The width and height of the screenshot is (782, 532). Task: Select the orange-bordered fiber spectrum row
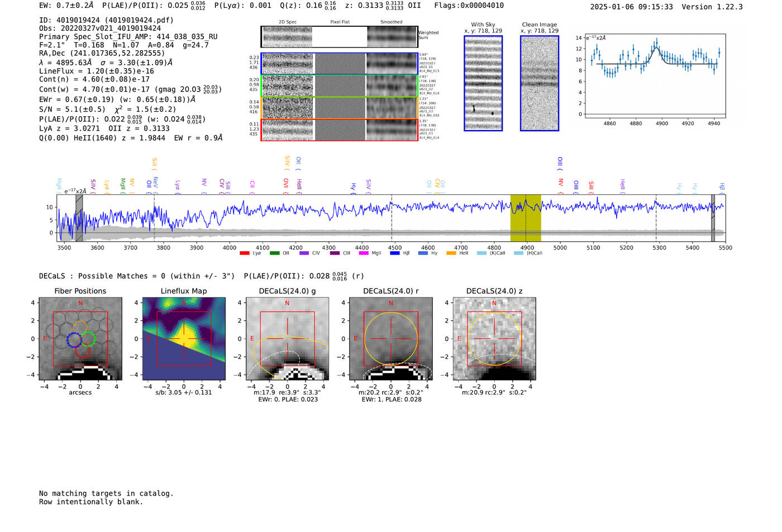[340, 108]
